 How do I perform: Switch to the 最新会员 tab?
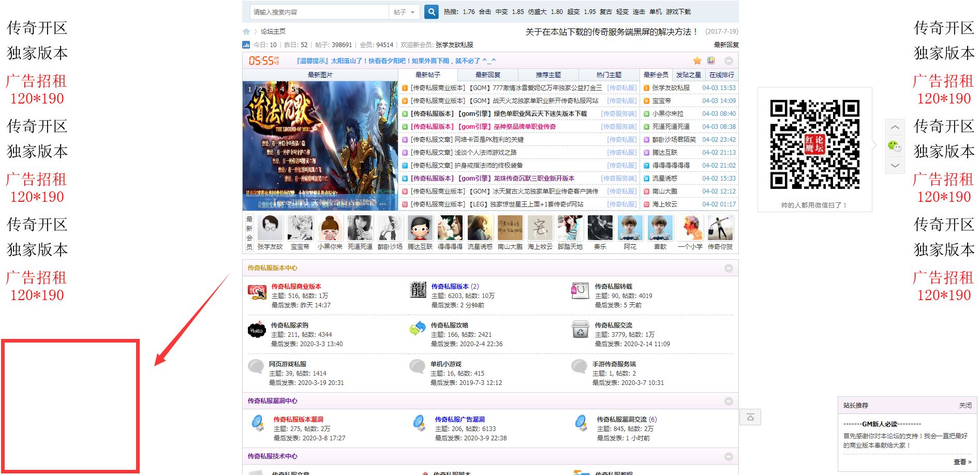656,75
